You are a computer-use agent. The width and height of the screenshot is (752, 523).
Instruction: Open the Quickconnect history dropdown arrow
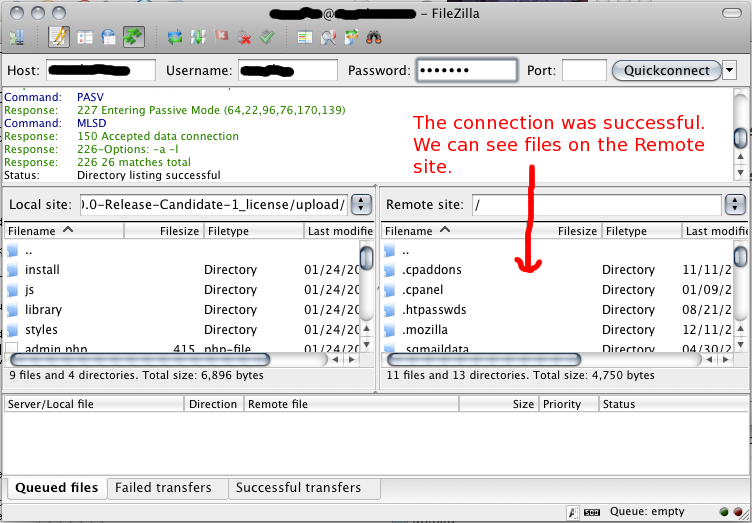pyautogui.click(x=729, y=70)
